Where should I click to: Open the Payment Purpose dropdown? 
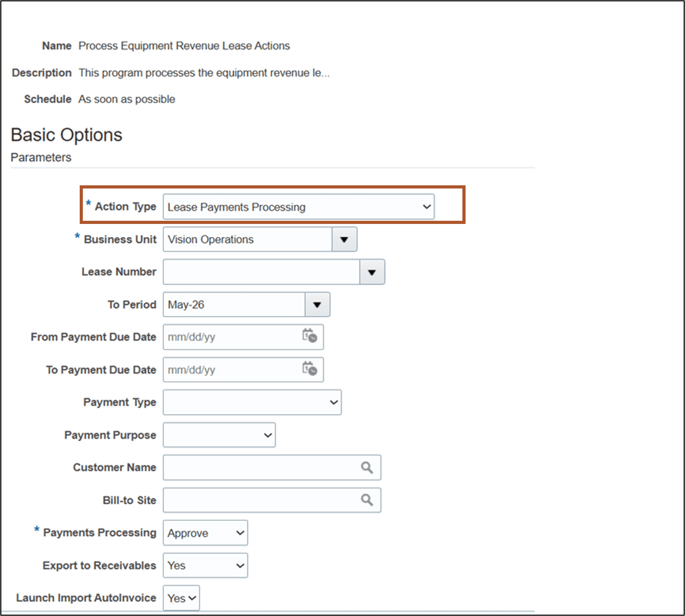219,435
